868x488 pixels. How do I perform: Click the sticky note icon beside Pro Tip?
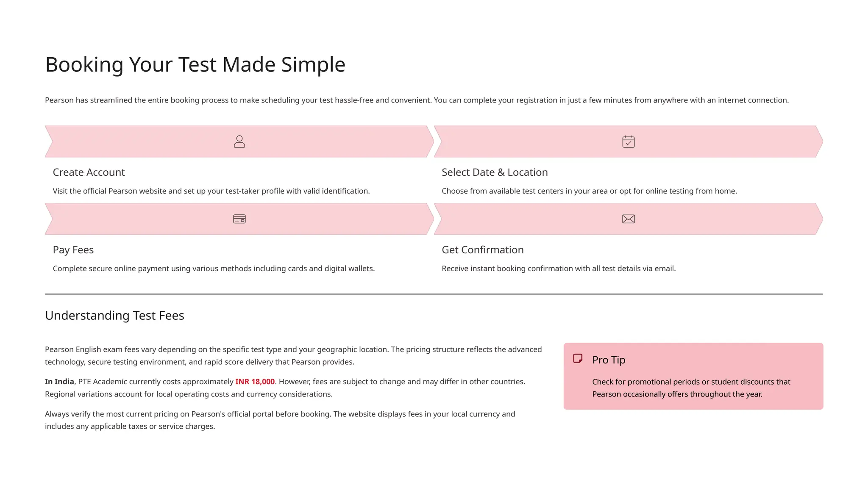tap(578, 359)
